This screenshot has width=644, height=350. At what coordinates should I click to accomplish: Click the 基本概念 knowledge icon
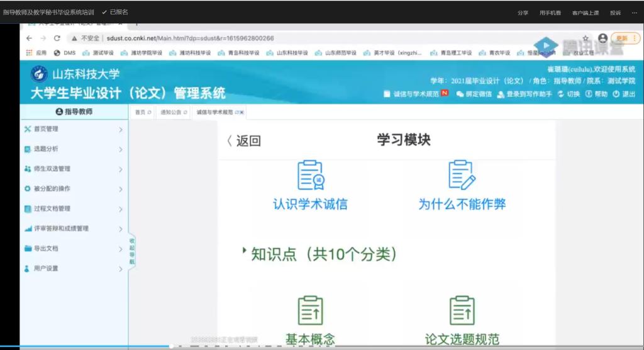tap(309, 310)
